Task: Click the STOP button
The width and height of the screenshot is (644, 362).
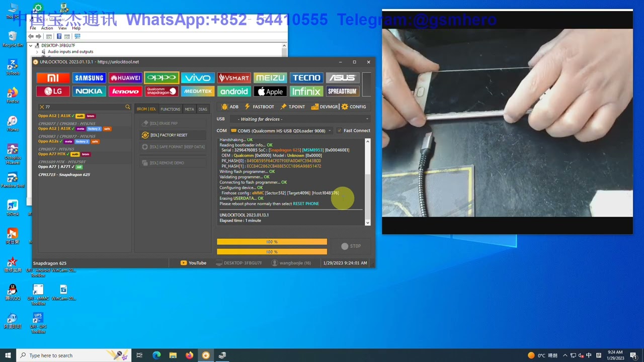Action: click(351, 246)
